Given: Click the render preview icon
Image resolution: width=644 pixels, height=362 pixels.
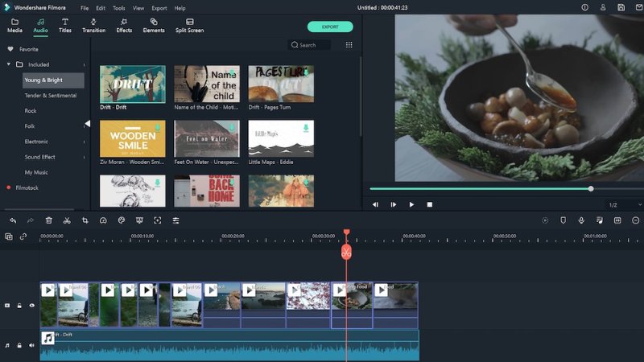Looking at the screenshot, I should pos(545,220).
